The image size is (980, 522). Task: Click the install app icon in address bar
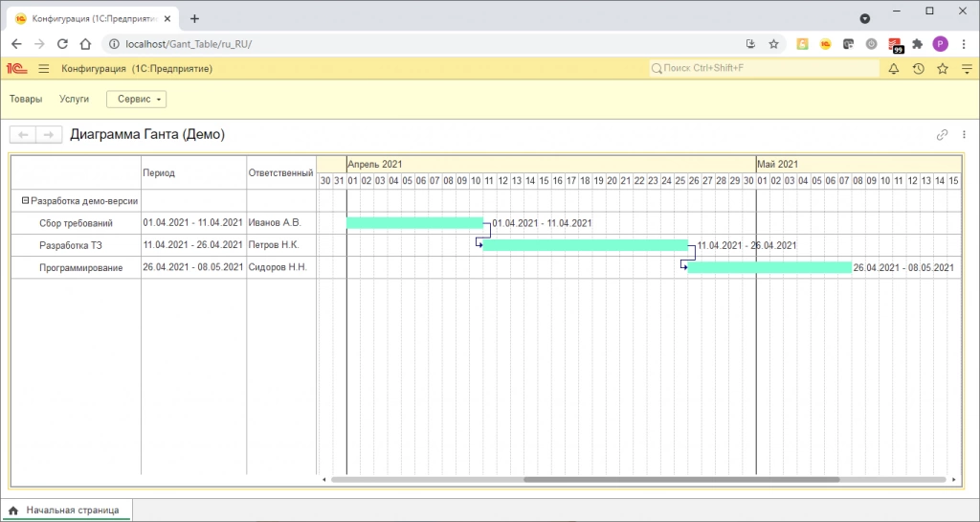pos(750,44)
